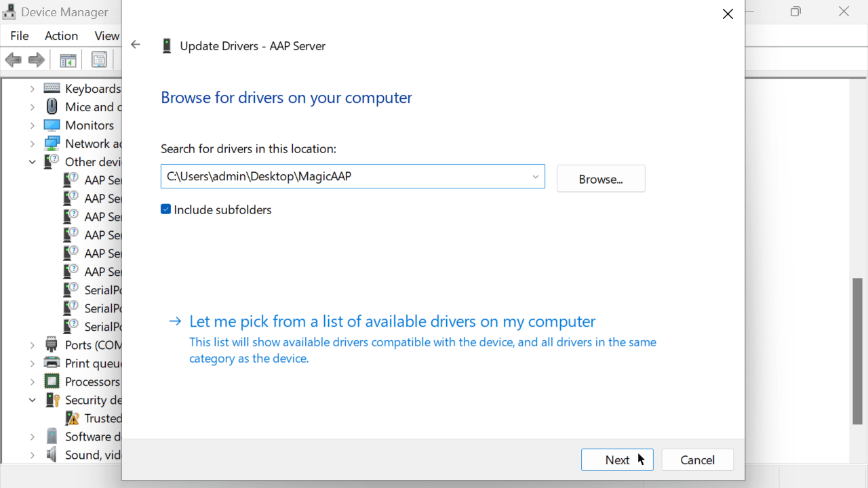Open the File menu
This screenshot has width=868, height=488.
(x=20, y=36)
